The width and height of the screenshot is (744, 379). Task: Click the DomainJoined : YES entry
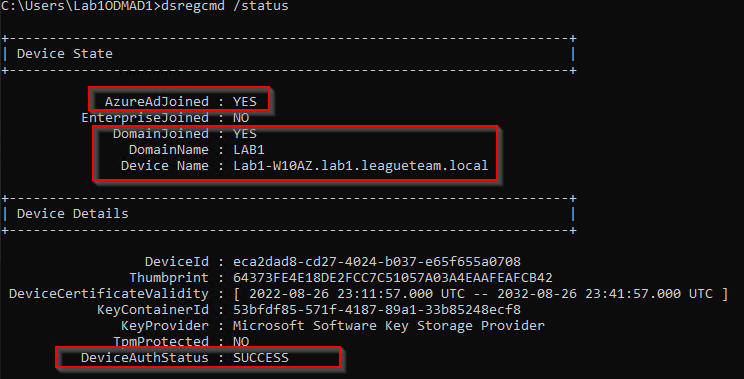(185, 134)
